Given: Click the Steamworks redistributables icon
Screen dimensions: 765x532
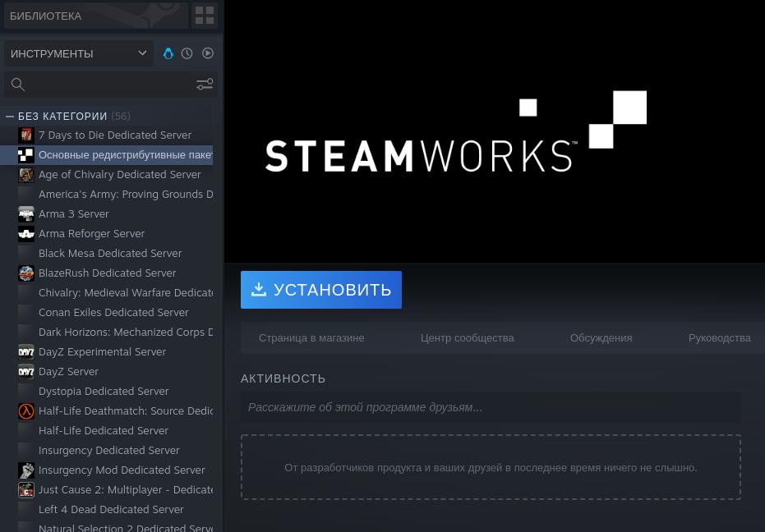Looking at the screenshot, I should (25, 155).
